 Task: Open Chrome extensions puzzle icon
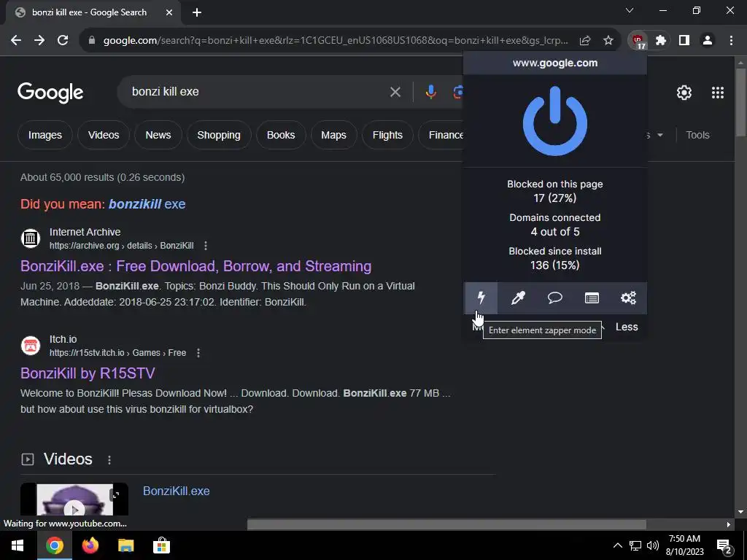[x=661, y=41]
